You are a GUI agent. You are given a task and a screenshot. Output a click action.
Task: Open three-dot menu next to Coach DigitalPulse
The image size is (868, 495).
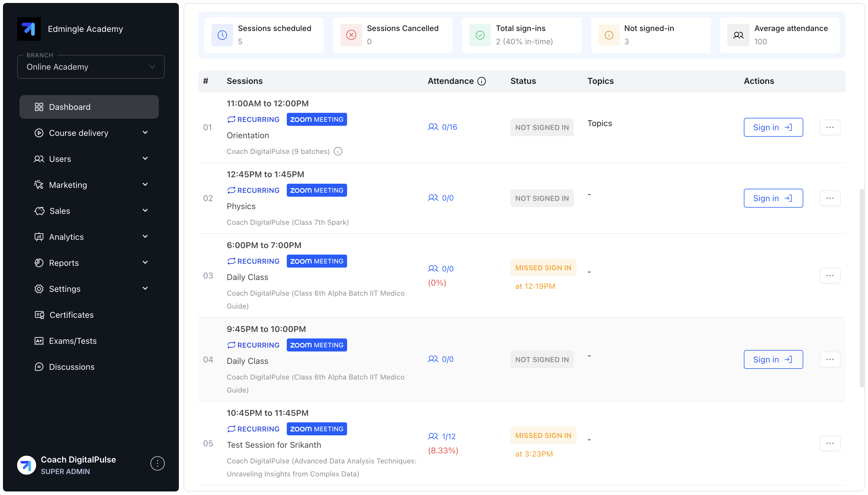pos(157,463)
